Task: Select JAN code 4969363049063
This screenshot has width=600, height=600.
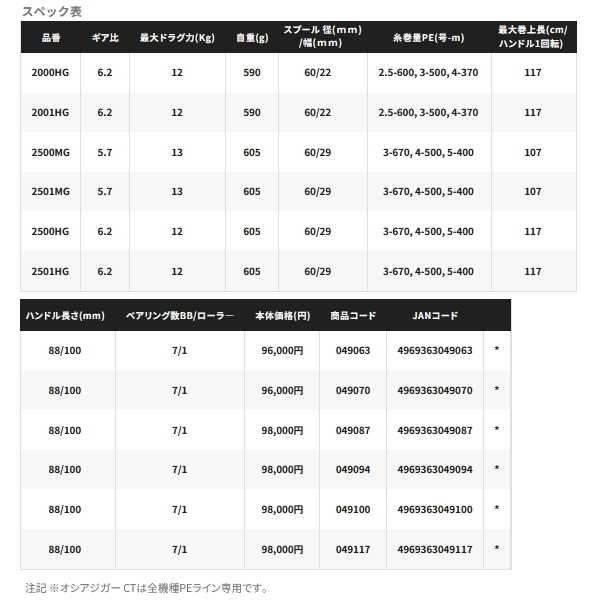Action: click(x=435, y=351)
